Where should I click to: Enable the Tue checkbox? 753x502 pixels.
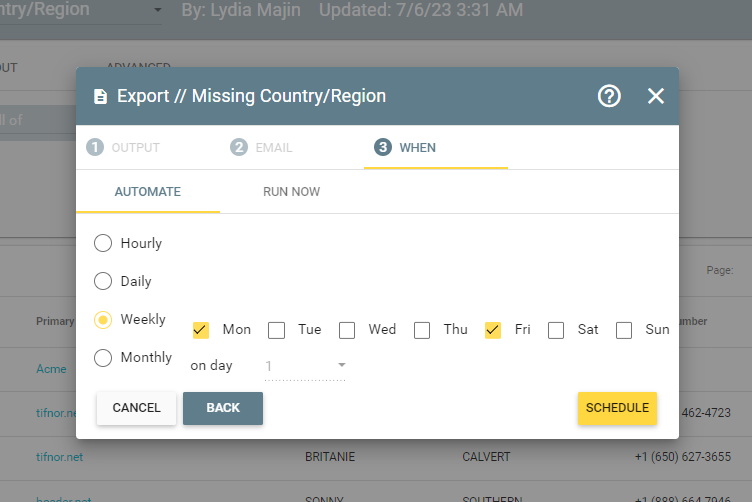pyautogui.click(x=277, y=330)
